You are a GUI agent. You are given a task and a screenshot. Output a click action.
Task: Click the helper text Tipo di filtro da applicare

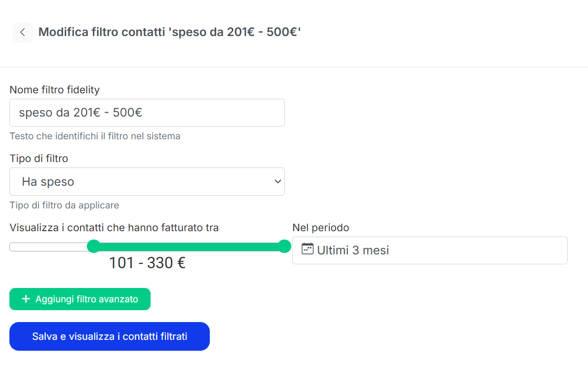tap(64, 205)
